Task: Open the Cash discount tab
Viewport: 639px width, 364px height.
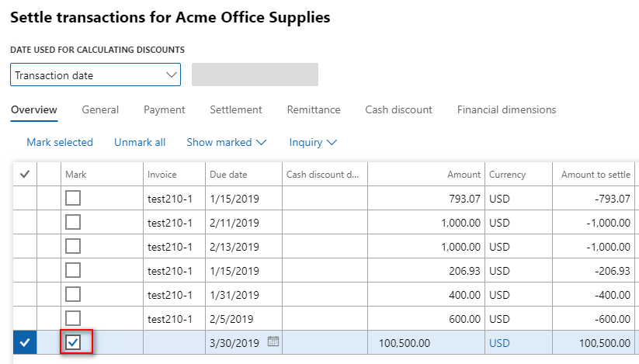Action: tap(398, 110)
